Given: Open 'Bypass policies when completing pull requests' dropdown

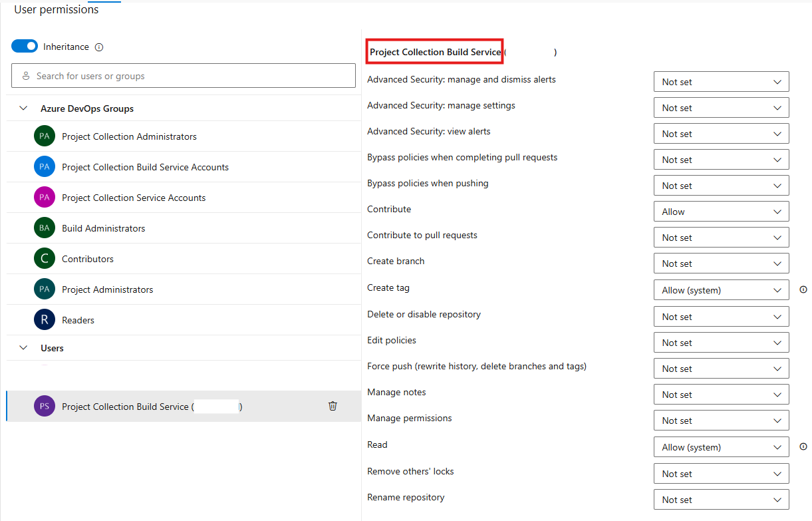Looking at the screenshot, I should tap(722, 160).
